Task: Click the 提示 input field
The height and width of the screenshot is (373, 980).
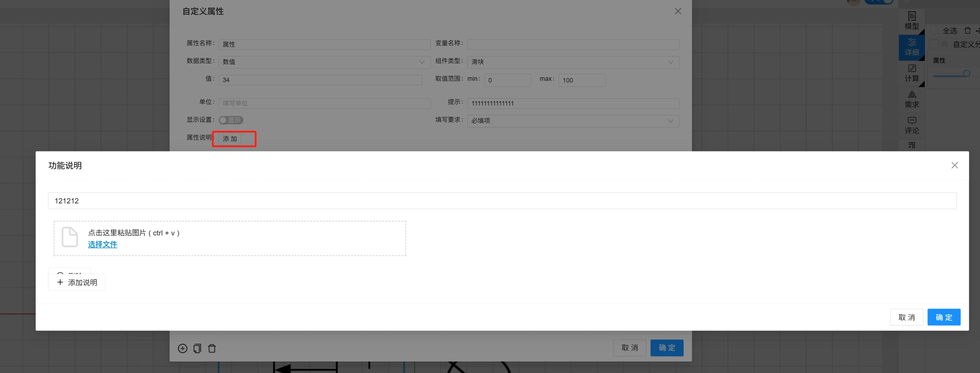Action: click(x=573, y=103)
